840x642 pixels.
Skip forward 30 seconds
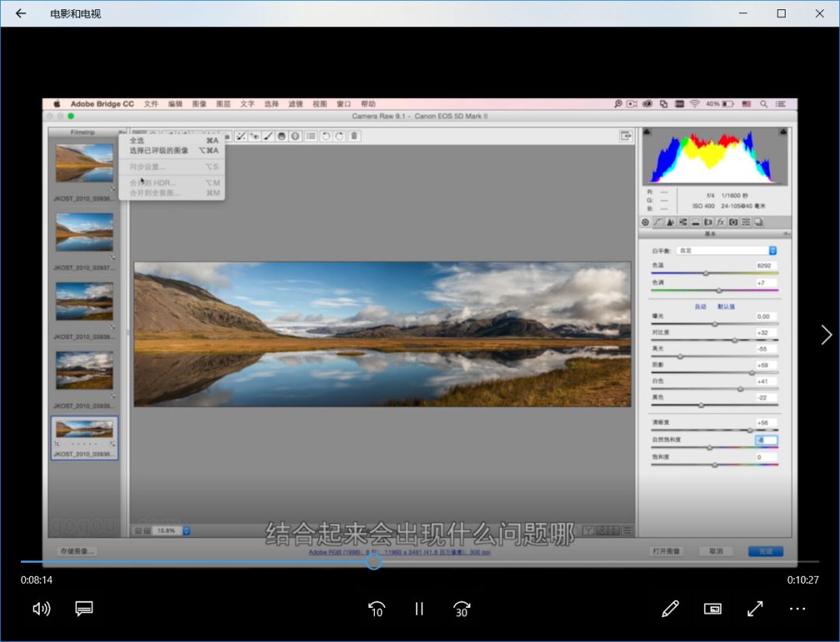pyautogui.click(x=461, y=609)
